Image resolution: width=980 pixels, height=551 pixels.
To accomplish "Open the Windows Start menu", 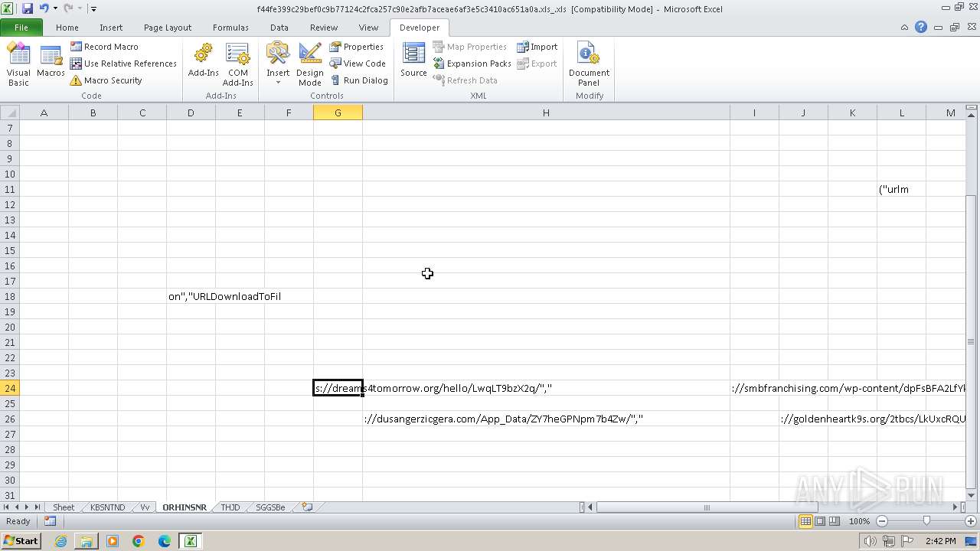I will tap(21, 541).
